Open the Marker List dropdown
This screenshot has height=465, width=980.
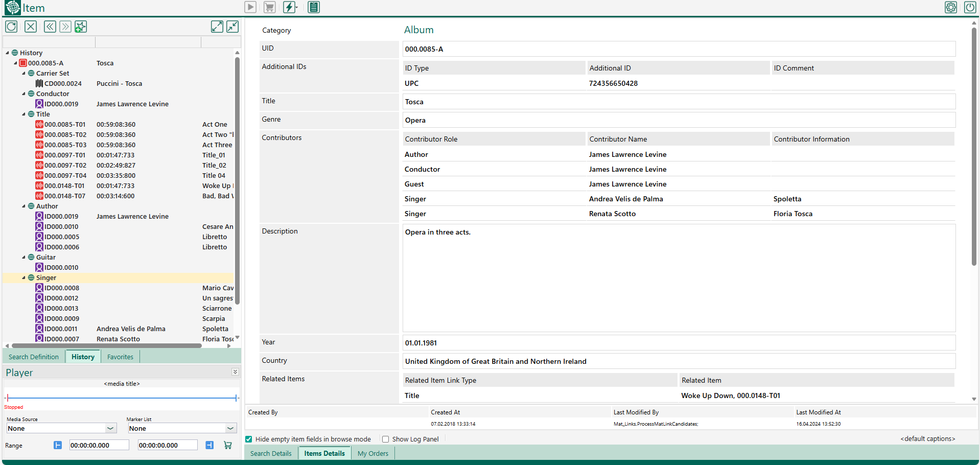click(230, 428)
